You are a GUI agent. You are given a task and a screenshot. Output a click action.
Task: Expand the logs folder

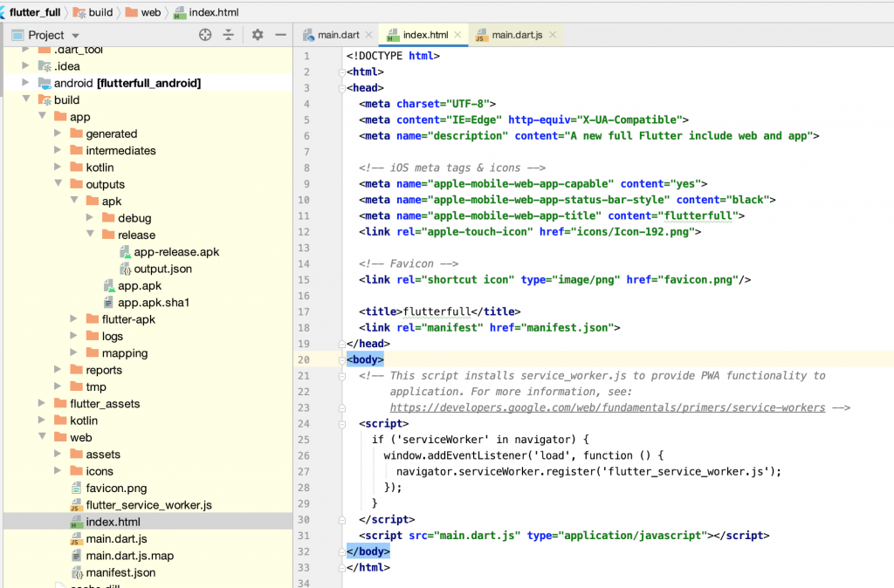[x=73, y=336]
